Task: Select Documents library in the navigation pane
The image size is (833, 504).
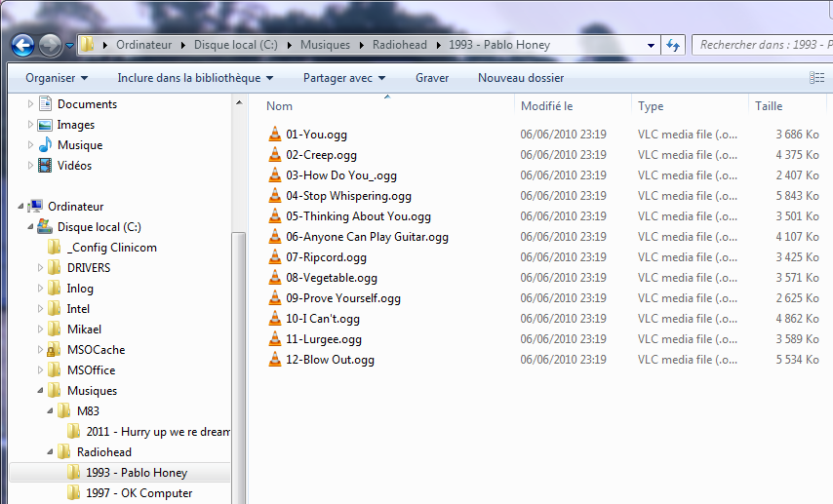Action: [x=87, y=104]
